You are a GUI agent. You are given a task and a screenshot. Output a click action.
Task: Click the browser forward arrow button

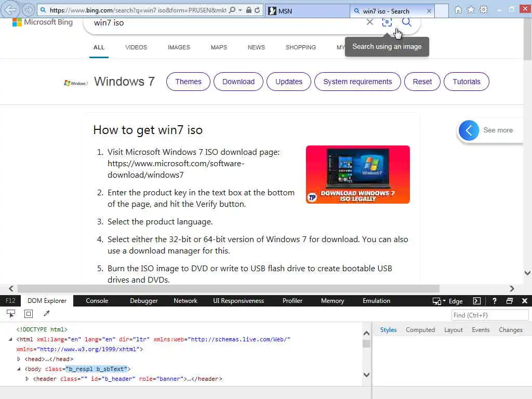[x=29, y=10]
